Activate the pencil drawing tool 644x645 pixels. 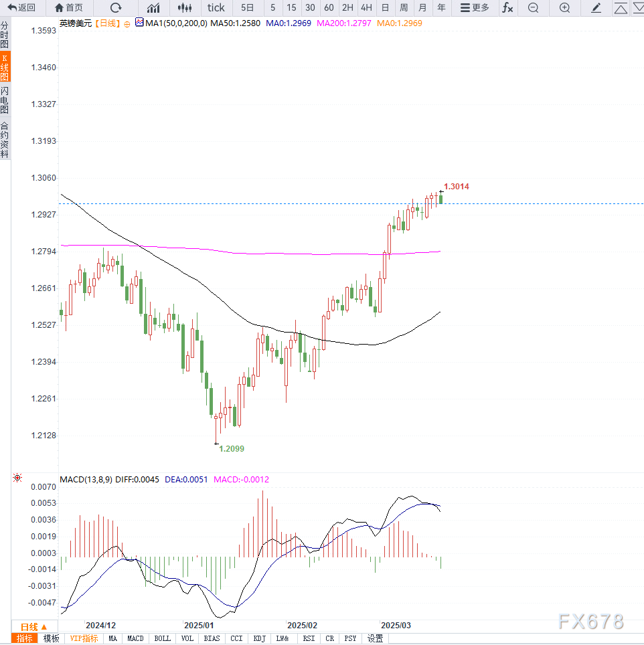tap(596, 8)
